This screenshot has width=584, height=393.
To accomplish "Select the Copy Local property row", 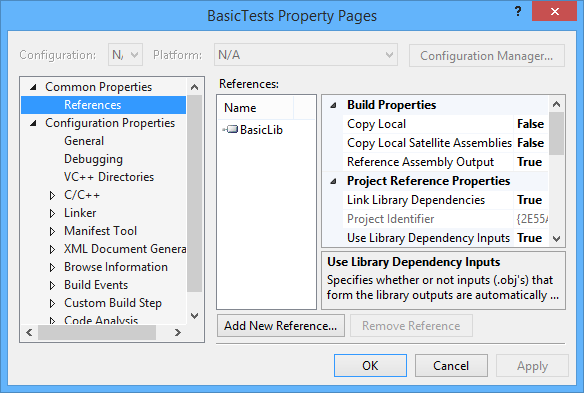I will (445, 124).
